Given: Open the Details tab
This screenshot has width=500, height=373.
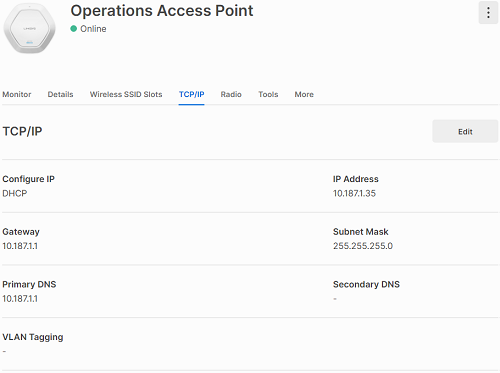Looking at the screenshot, I should click(x=60, y=94).
